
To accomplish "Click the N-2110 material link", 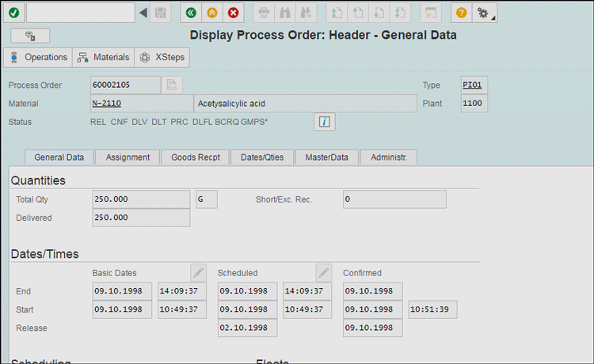I will (106, 103).
